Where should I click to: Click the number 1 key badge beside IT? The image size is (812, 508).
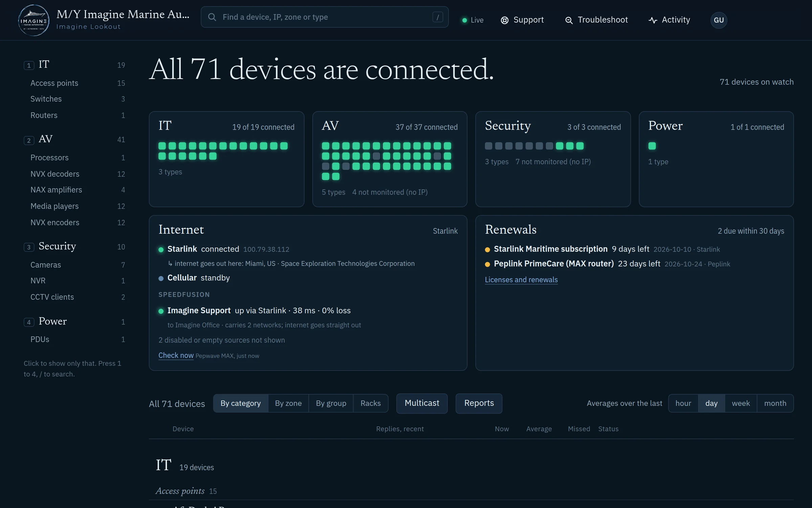click(29, 65)
